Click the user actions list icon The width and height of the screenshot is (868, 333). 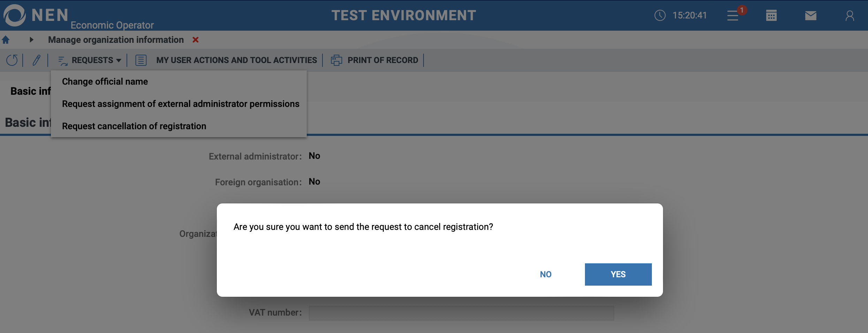(x=141, y=60)
